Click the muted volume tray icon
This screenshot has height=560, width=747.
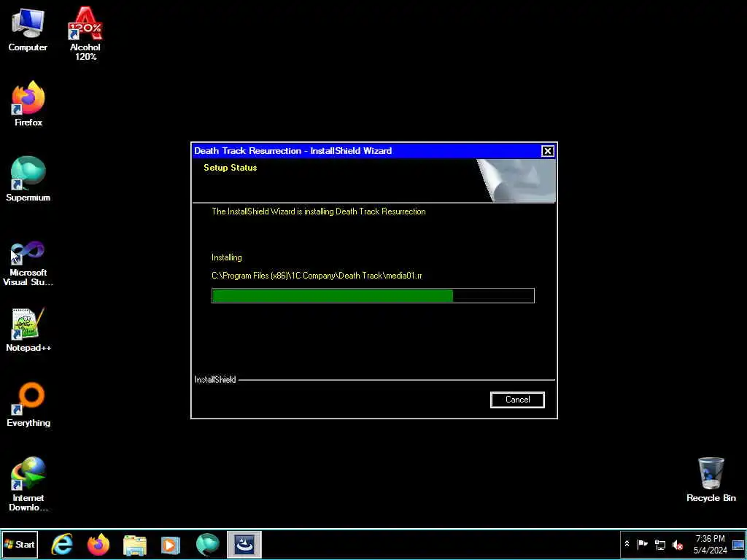click(677, 544)
